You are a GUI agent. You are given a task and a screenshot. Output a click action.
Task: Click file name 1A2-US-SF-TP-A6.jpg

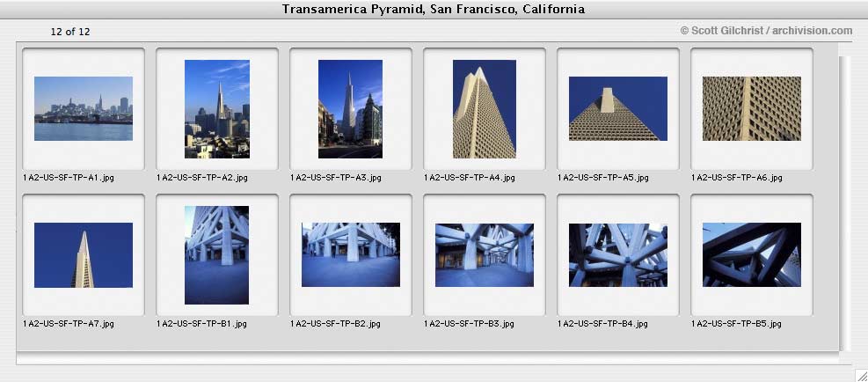coord(737,178)
